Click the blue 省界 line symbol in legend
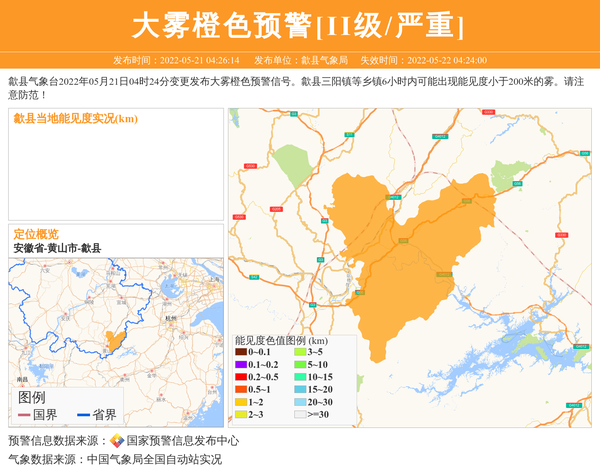 [x=82, y=415]
